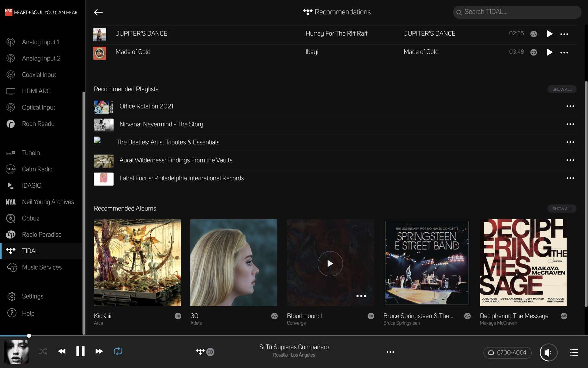The height and width of the screenshot is (368, 588).
Task: Open Deciphering The Message cover
Action: 523,263
